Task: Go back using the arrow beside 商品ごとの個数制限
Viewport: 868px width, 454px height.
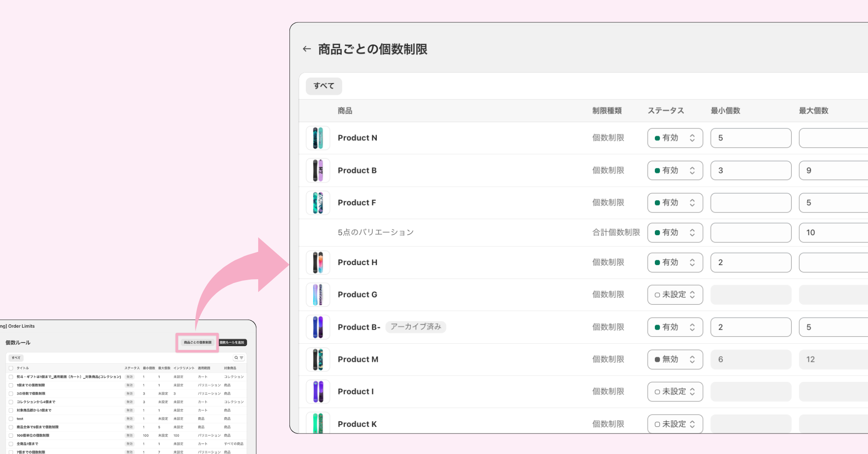Action: coord(307,49)
